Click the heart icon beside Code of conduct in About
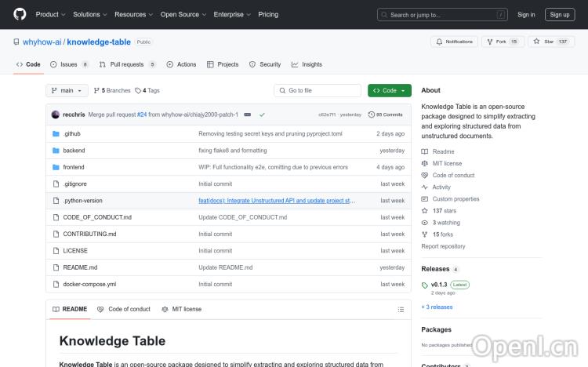588x367 pixels. [x=424, y=175]
